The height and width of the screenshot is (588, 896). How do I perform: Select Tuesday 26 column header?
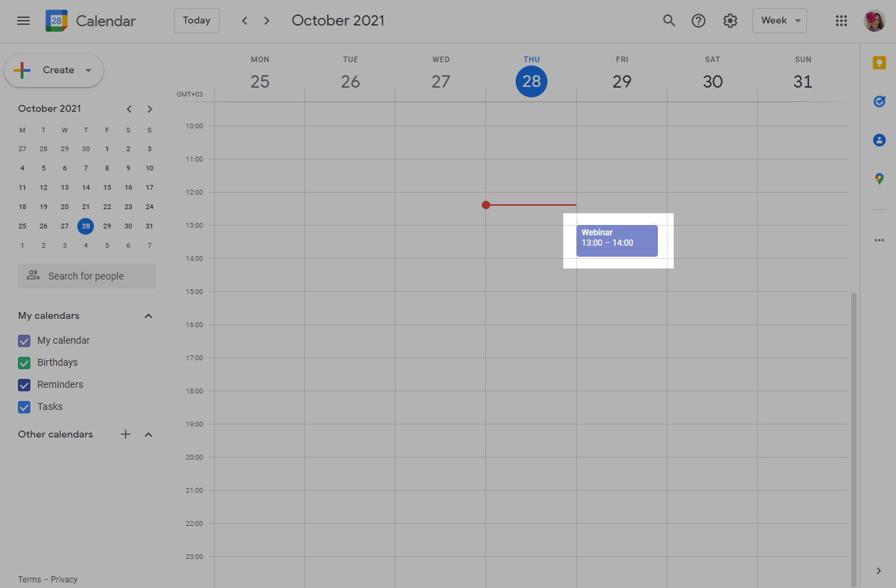click(x=350, y=74)
